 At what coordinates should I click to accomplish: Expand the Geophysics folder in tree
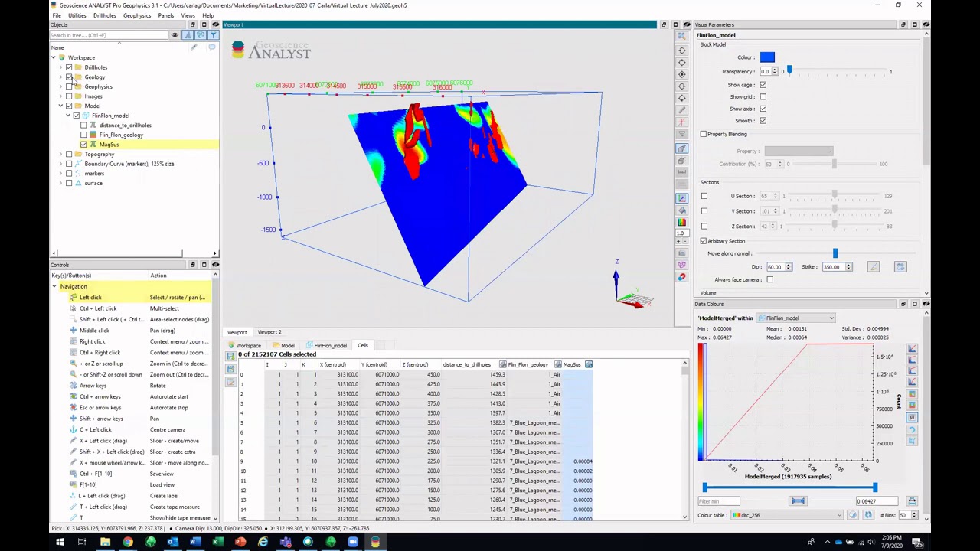60,86
